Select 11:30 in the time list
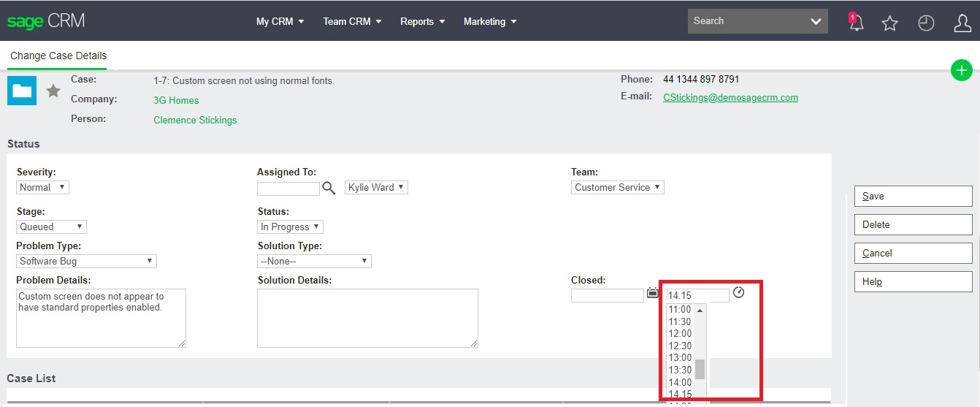Image resolution: width=980 pixels, height=407 pixels. [x=680, y=322]
